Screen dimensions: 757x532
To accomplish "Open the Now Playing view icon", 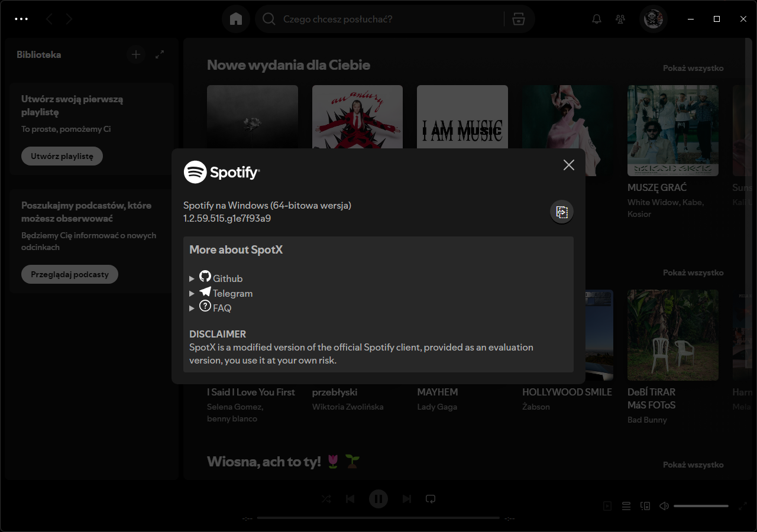I will click(607, 506).
